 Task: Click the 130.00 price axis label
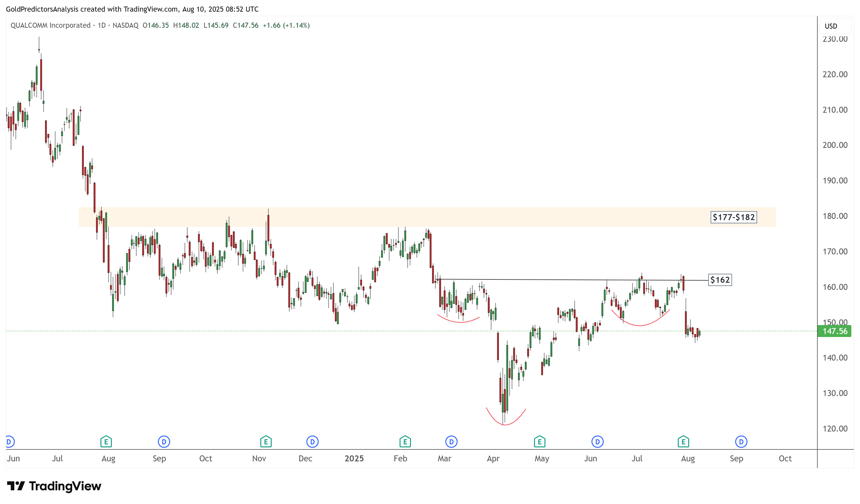pos(835,393)
